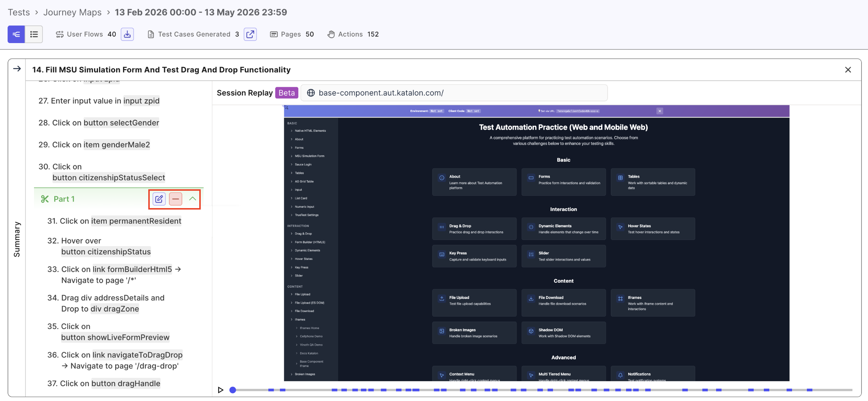
Task: Open the Forms card in replay
Action: coord(563,182)
